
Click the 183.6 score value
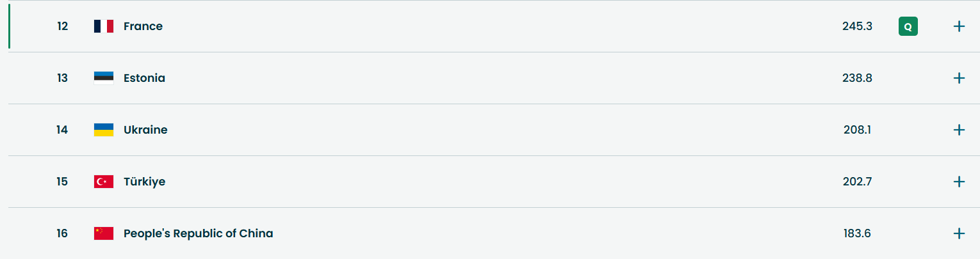point(857,233)
